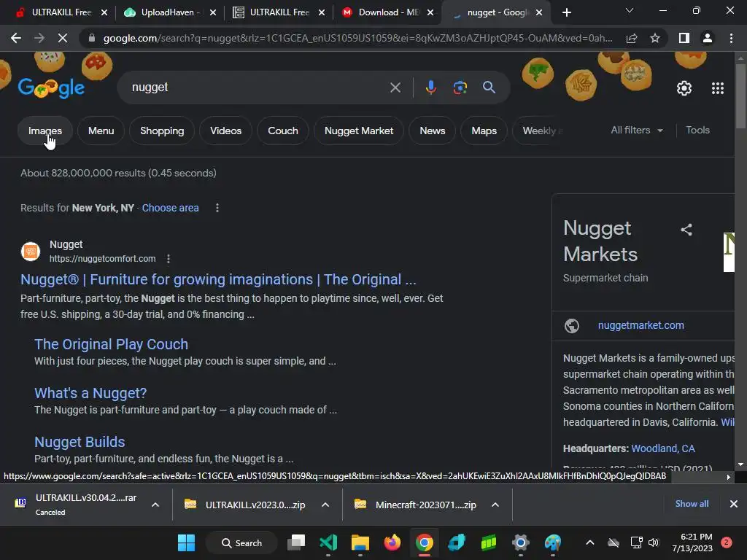
Task: Open Visual Studio Code from taskbar
Action: [x=328, y=542]
